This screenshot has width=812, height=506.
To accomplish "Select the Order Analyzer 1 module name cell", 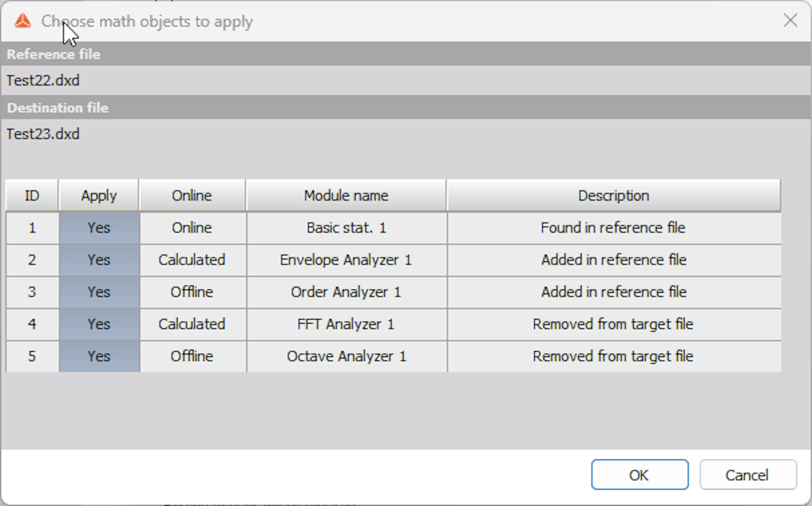I will [x=347, y=293].
